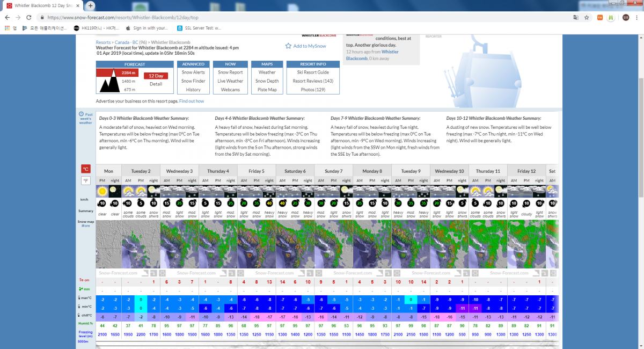Click the snow map 'More' link

(85, 226)
